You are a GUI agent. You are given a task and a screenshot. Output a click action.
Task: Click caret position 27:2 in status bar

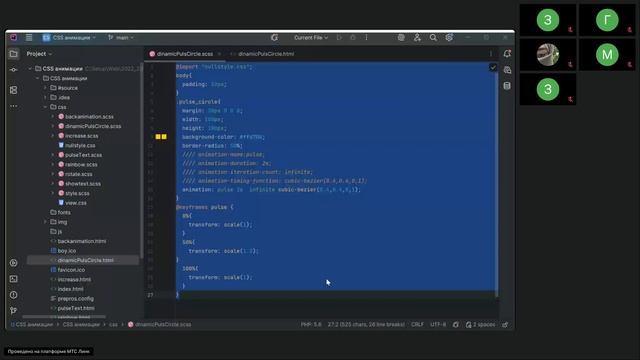pyautogui.click(x=366, y=325)
